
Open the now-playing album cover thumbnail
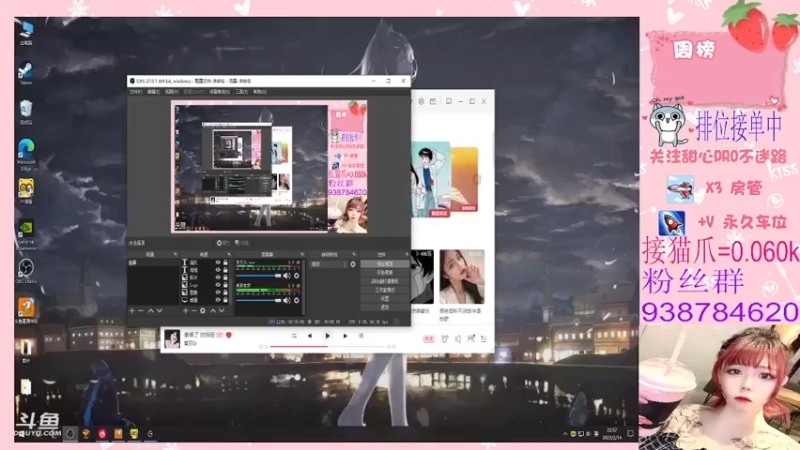pos(172,339)
